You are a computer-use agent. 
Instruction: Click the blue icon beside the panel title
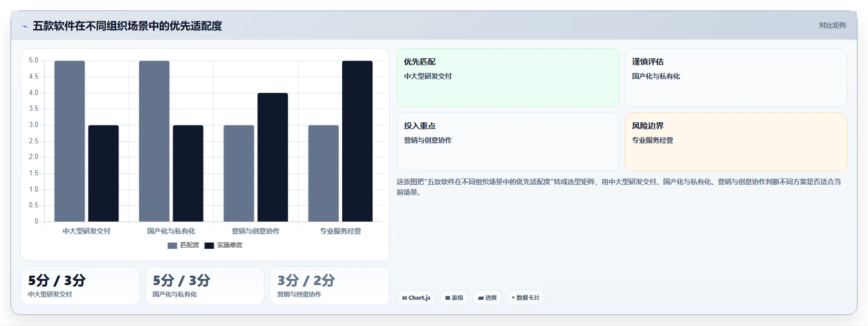[25, 26]
